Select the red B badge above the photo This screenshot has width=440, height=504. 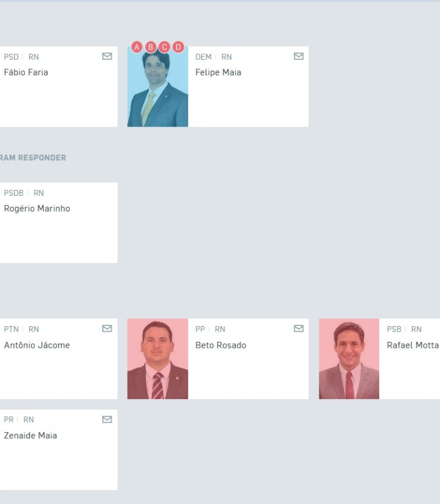coord(151,47)
